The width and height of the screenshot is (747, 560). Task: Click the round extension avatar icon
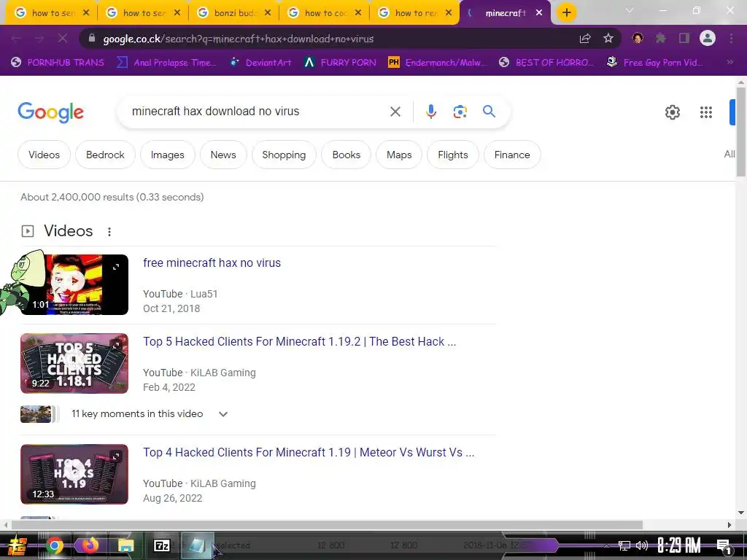[x=637, y=38]
